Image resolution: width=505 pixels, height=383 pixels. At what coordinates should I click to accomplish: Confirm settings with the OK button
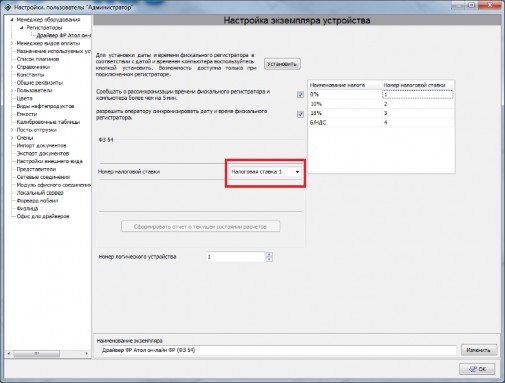click(477, 369)
